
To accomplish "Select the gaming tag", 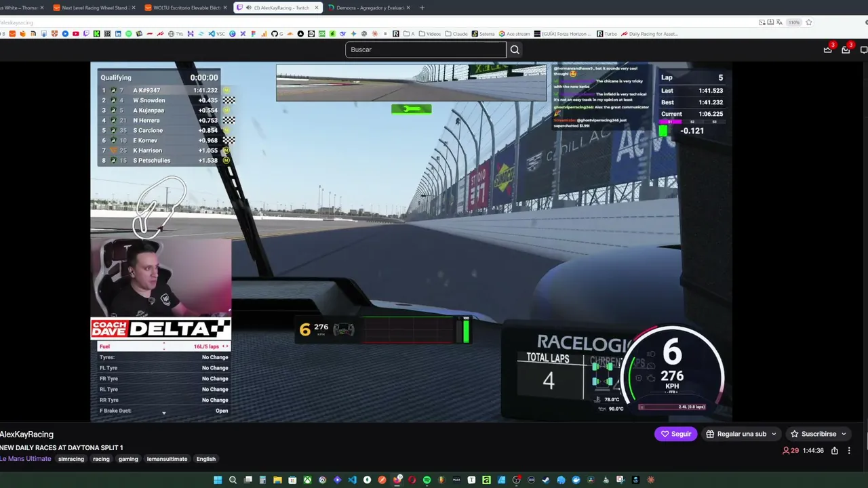I will [x=128, y=459].
